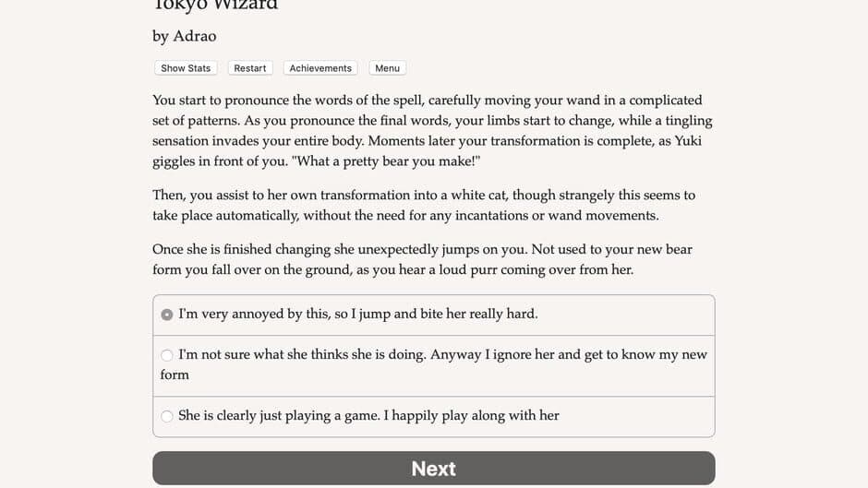This screenshot has height=488, width=868.
Task: Select the radio for biting her hard
Action: coord(166,315)
